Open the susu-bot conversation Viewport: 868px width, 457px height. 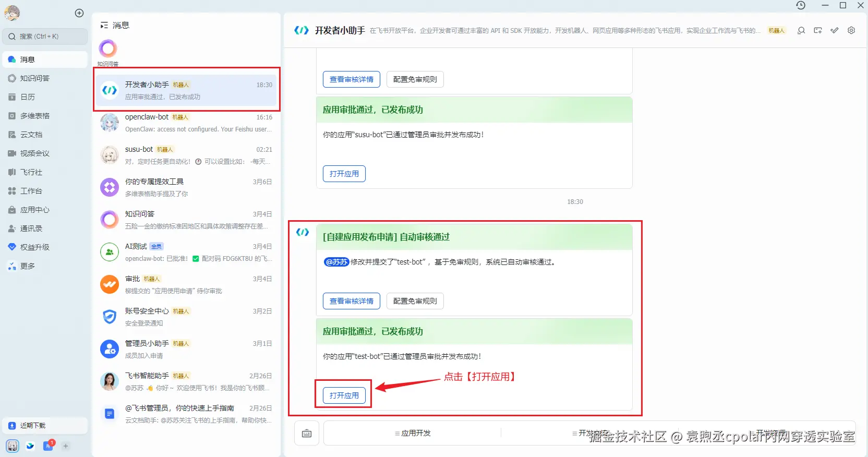(187, 155)
